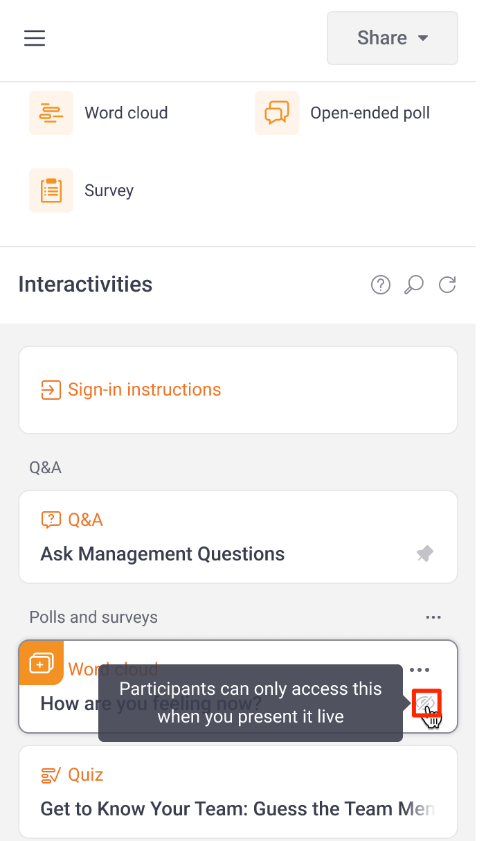Open the Q&A card icon
This screenshot has width=504, height=841.
[51, 520]
